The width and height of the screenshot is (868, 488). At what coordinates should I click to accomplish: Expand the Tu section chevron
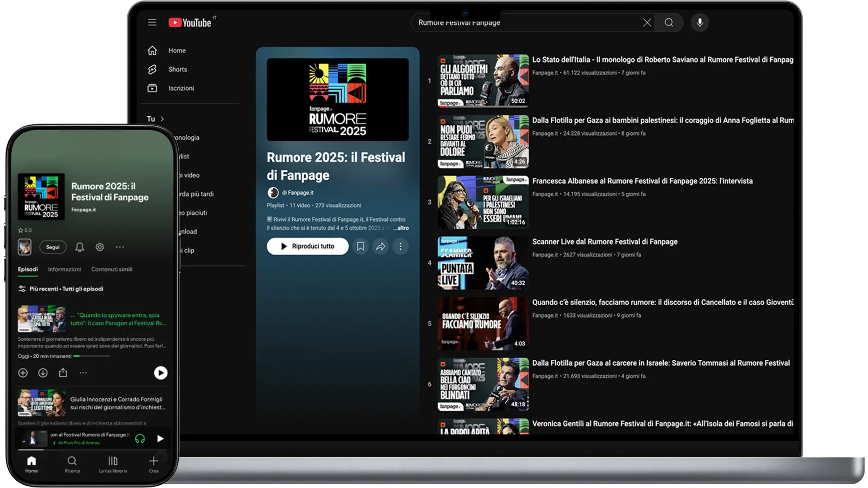tap(162, 119)
